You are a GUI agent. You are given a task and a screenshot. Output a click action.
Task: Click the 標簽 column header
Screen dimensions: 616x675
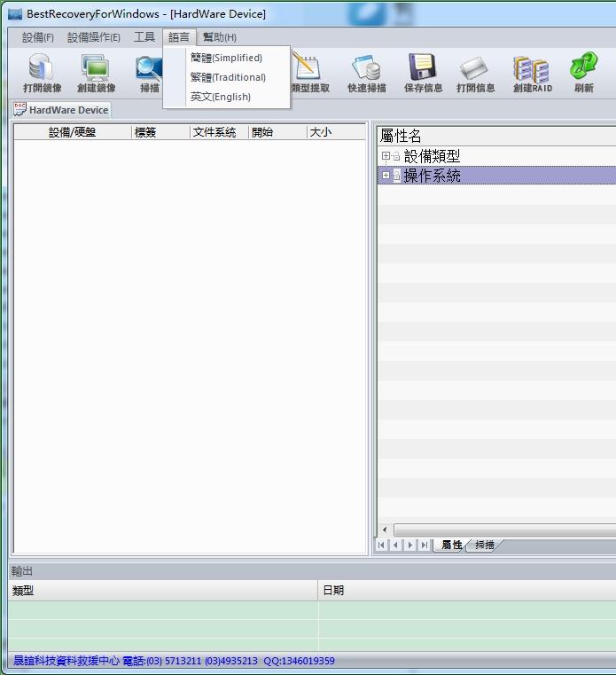click(x=160, y=132)
